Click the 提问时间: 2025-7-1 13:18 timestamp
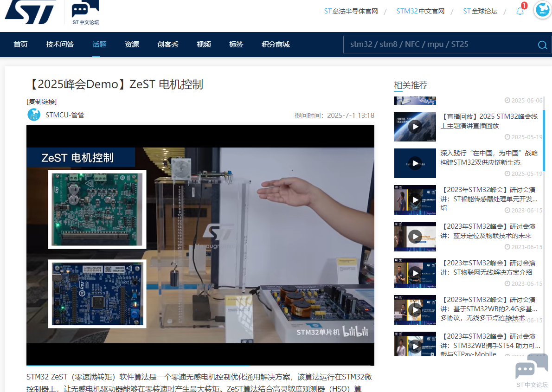Viewport: 552px width, 392px height. pos(334,116)
